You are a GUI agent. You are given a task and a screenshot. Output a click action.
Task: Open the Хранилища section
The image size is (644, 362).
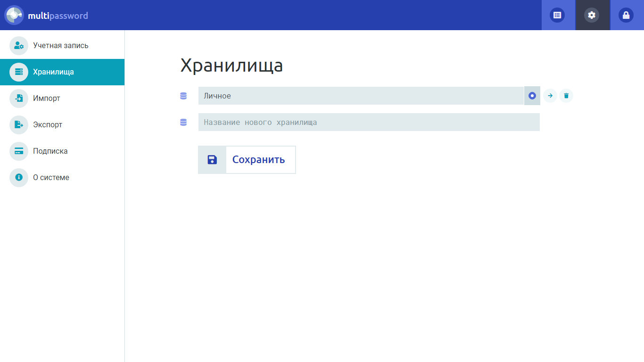click(x=62, y=72)
